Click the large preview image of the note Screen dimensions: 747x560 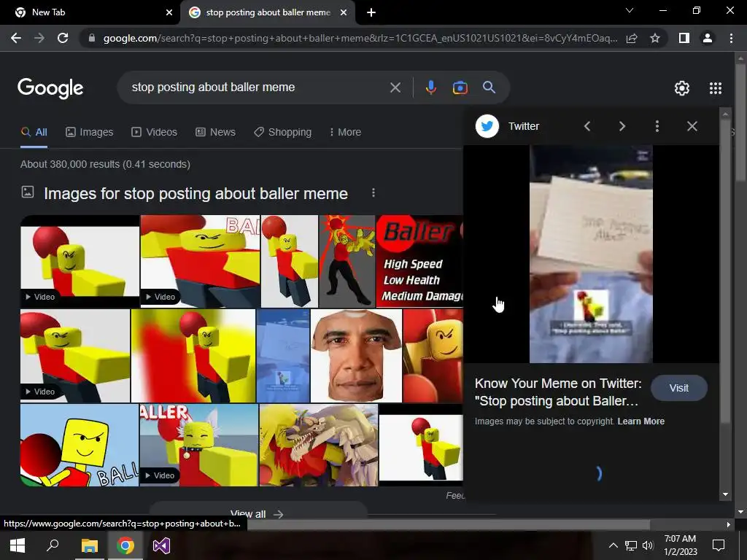click(x=591, y=254)
